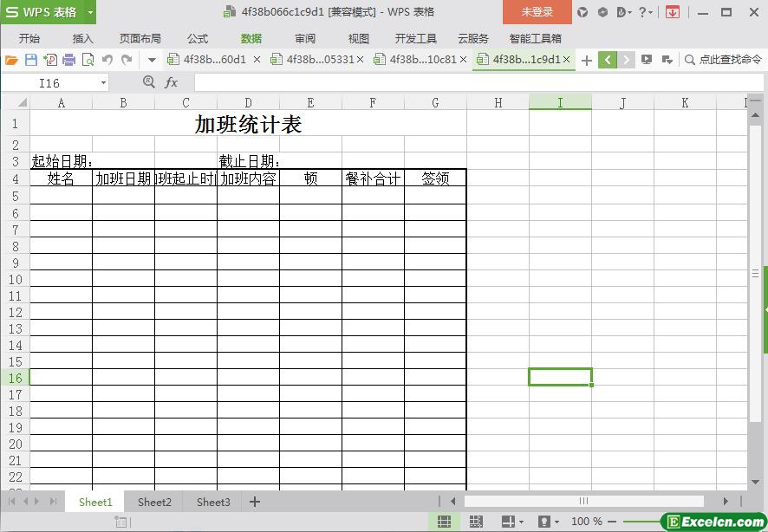The image size is (768, 532).
Task: Expand the Name Box dropdown
Action: (x=103, y=82)
